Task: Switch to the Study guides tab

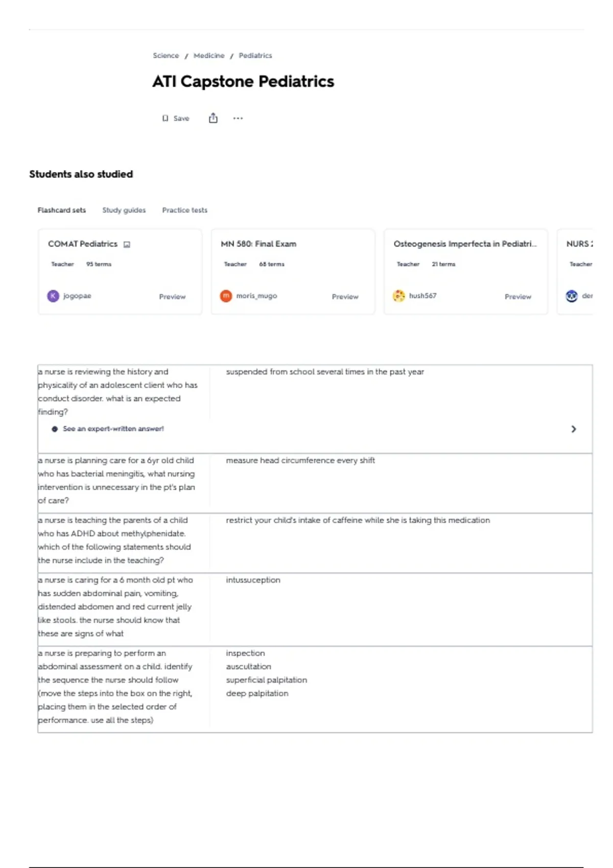Action: [x=124, y=210]
